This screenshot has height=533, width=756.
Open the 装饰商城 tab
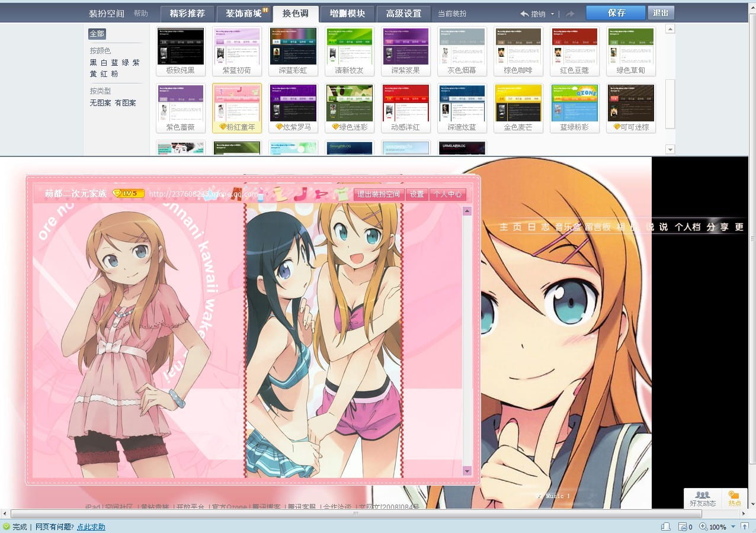pyautogui.click(x=244, y=14)
